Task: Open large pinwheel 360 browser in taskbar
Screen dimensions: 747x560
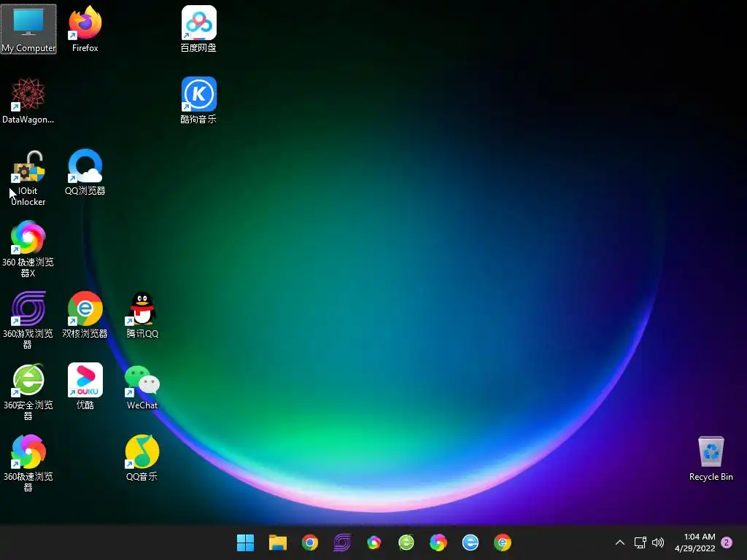Action: [x=438, y=542]
